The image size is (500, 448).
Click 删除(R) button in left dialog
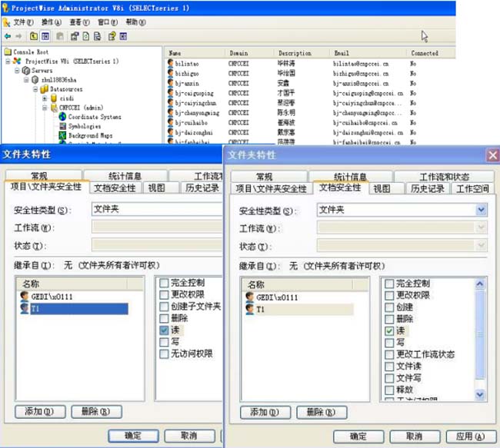pos(96,411)
